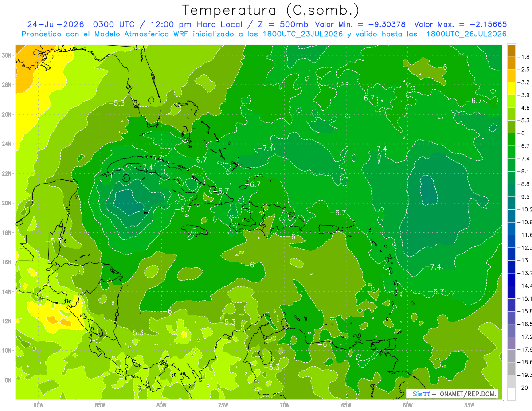Click the "75W" longitude label
This screenshot has height=411, width=532.
[223, 405]
